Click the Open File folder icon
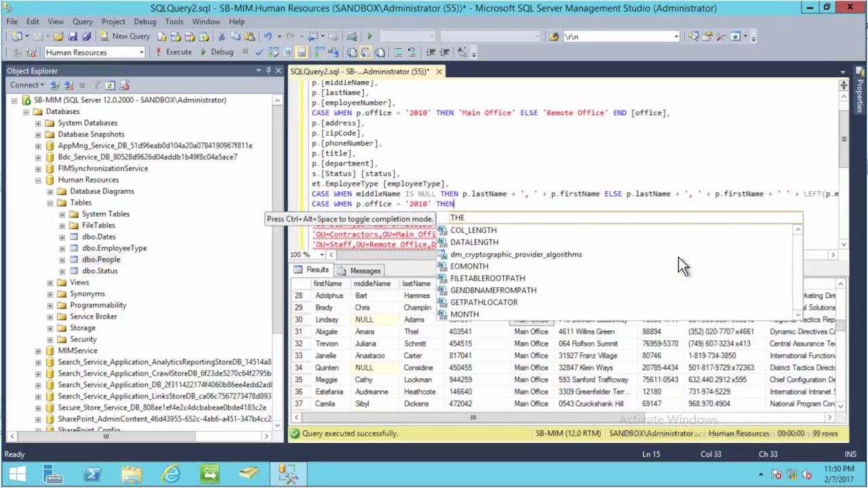Image resolution: width=868 pixels, height=488 pixels. click(x=58, y=37)
